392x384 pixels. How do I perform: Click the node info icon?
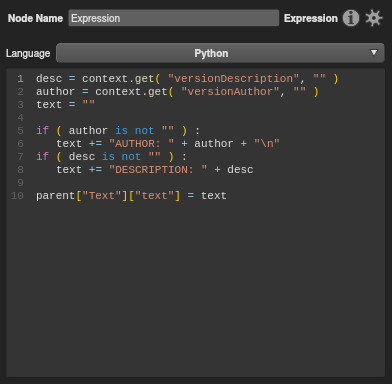point(351,18)
